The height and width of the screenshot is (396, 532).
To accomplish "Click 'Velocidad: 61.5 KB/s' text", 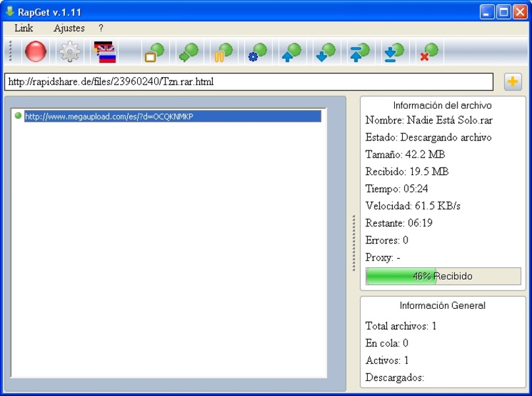I will (413, 206).
